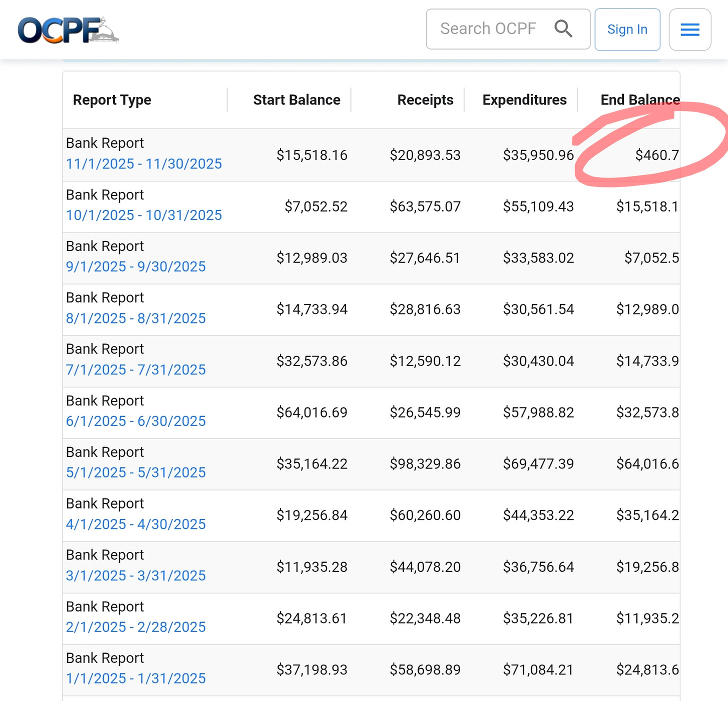
Task: Select receipts value $58,698.89
Action: (x=425, y=670)
